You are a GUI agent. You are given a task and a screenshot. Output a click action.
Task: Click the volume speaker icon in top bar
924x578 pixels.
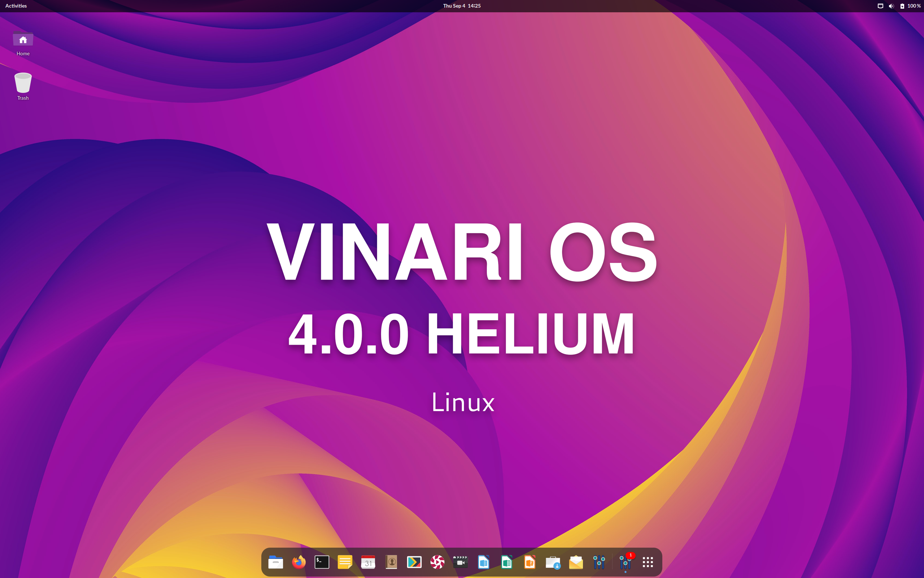[x=891, y=6]
